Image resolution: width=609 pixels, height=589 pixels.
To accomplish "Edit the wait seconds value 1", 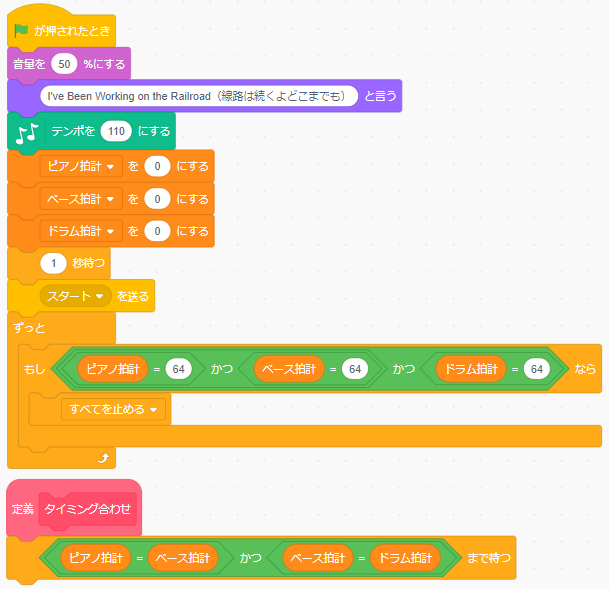I will (53, 263).
